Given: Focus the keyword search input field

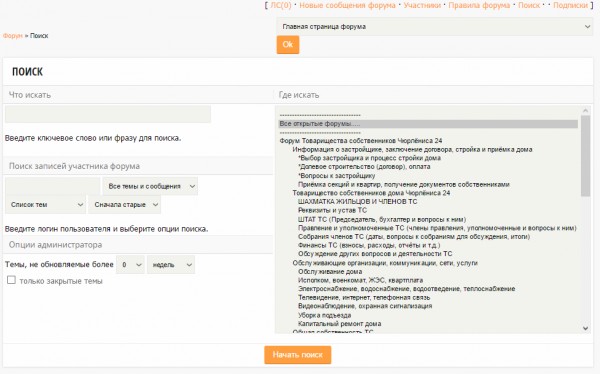Looking at the screenshot, I should [x=108, y=114].
